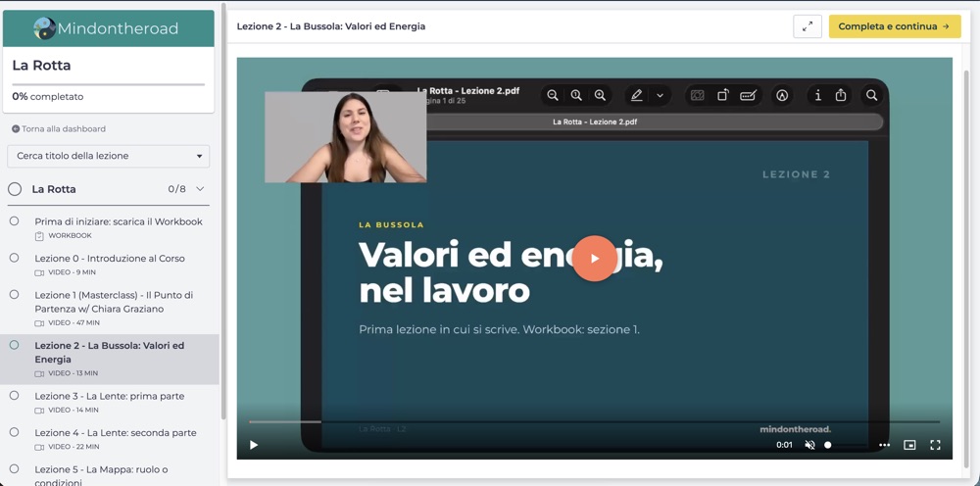Click La Rotta - Lezione 2.pdf tab title

[595, 121]
